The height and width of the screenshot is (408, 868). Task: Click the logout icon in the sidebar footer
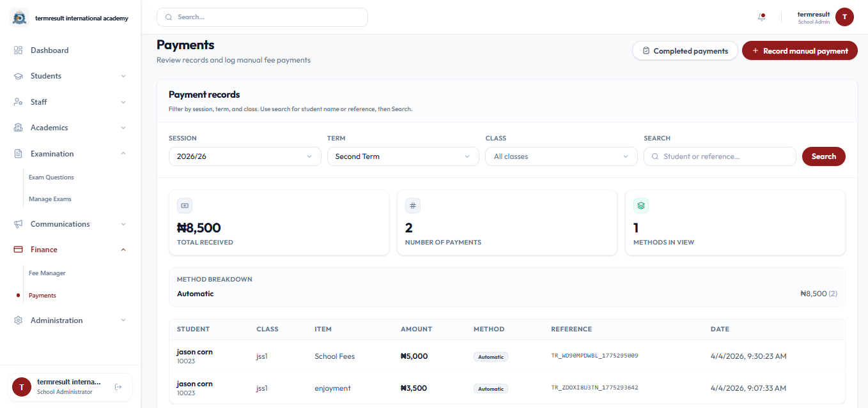118,387
